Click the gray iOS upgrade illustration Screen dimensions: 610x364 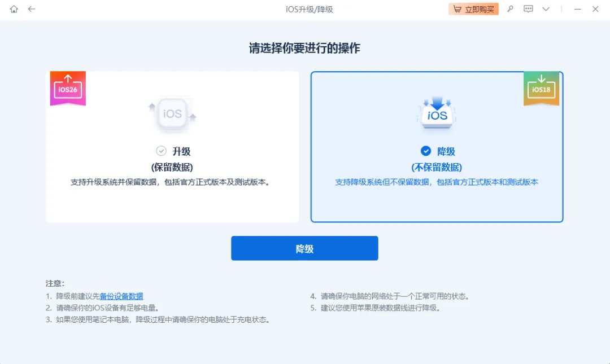(172, 114)
